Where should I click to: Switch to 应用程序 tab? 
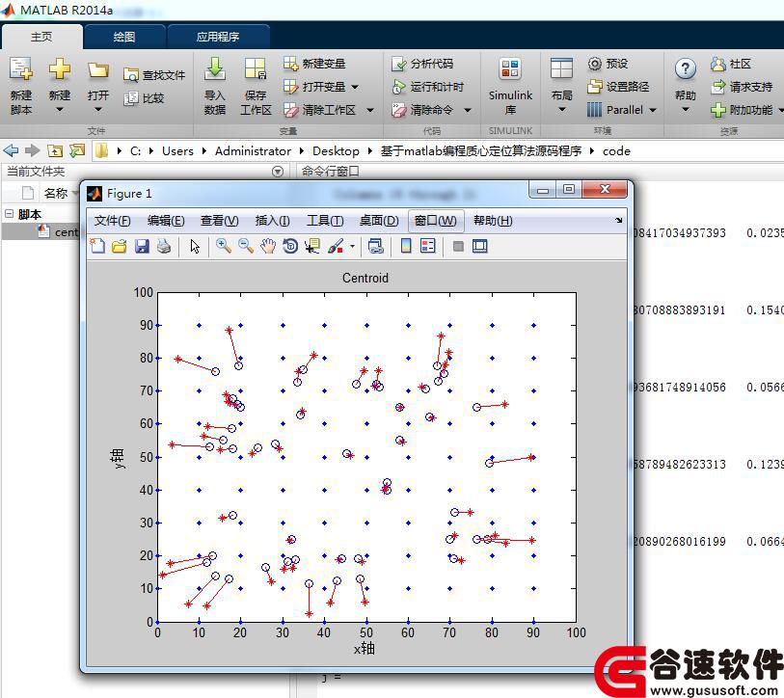click(218, 37)
